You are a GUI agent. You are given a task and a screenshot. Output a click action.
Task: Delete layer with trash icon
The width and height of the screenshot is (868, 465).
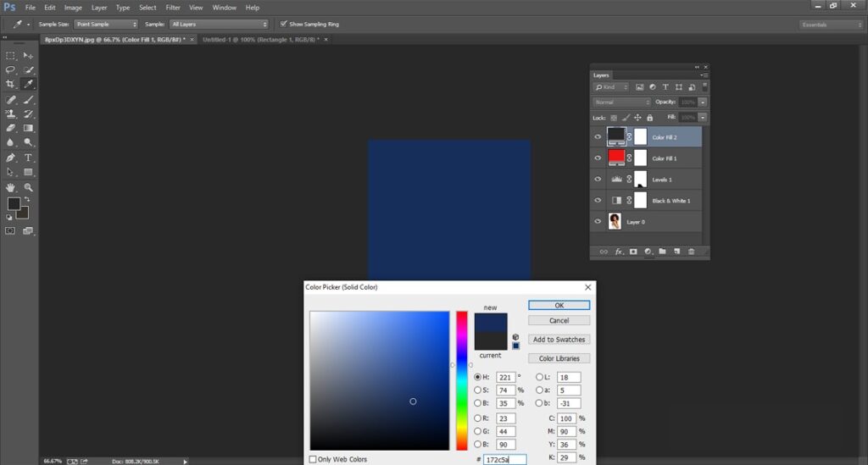coord(691,252)
